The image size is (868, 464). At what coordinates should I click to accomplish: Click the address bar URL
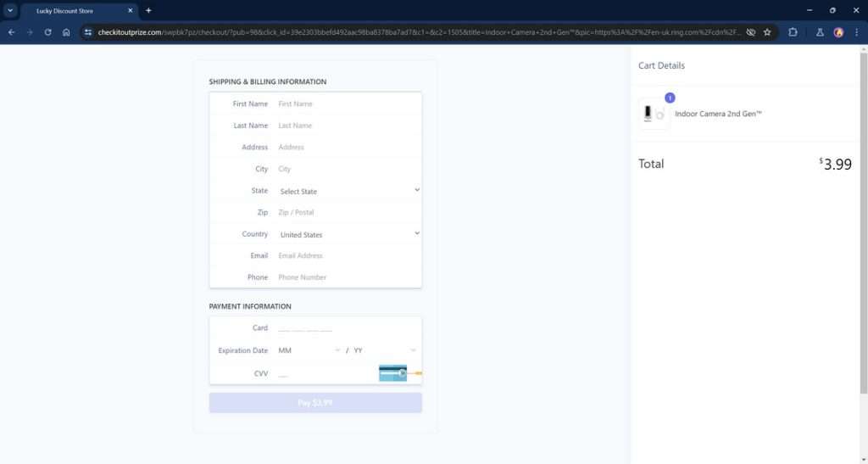pyautogui.click(x=419, y=32)
